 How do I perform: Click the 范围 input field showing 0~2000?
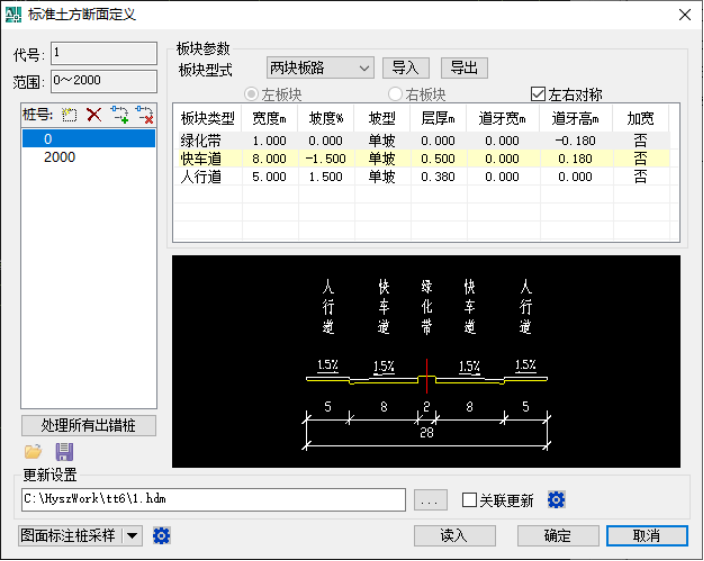[104, 81]
